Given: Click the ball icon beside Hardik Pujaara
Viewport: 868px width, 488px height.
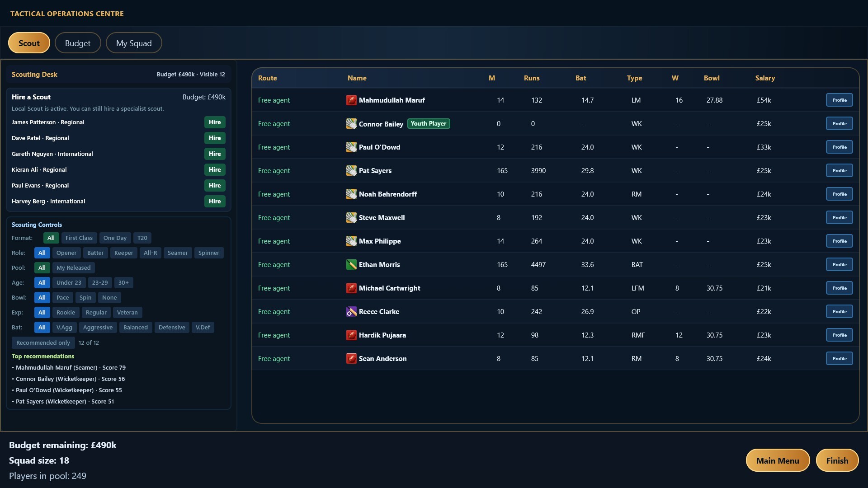Looking at the screenshot, I should (x=351, y=335).
